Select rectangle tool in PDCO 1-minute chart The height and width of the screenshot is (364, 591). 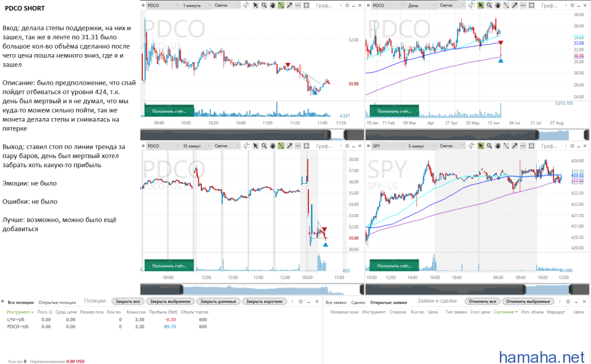(x=307, y=6)
